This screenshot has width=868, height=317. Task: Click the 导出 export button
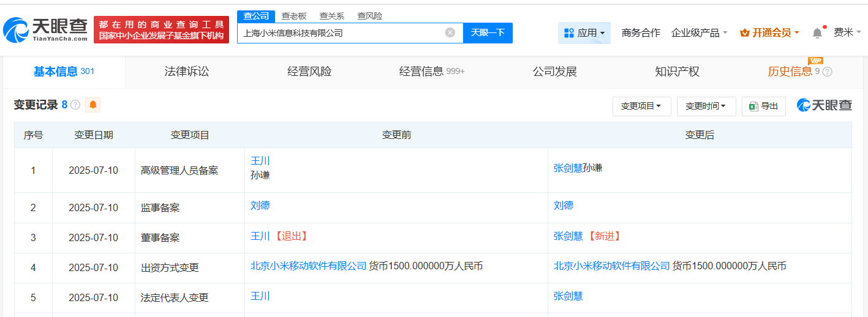(763, 106)
